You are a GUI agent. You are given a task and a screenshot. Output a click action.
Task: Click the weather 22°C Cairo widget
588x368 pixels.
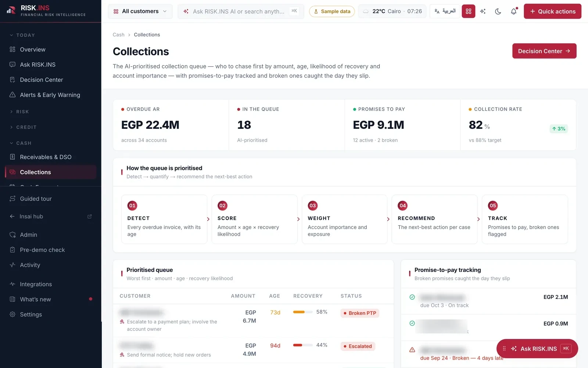pyautogui.click(x=392, y=11)
